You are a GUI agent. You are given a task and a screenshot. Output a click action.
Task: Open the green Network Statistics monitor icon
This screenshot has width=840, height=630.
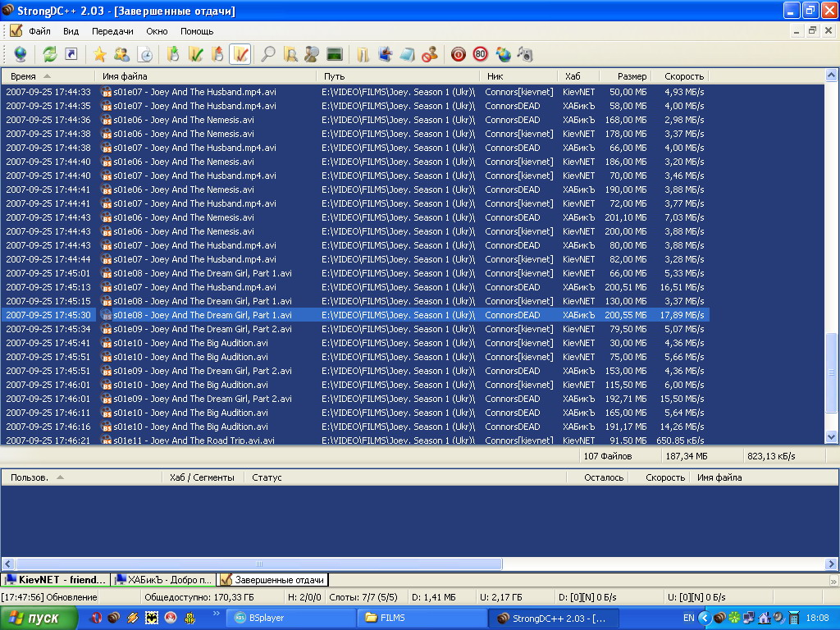pos(334,54)
